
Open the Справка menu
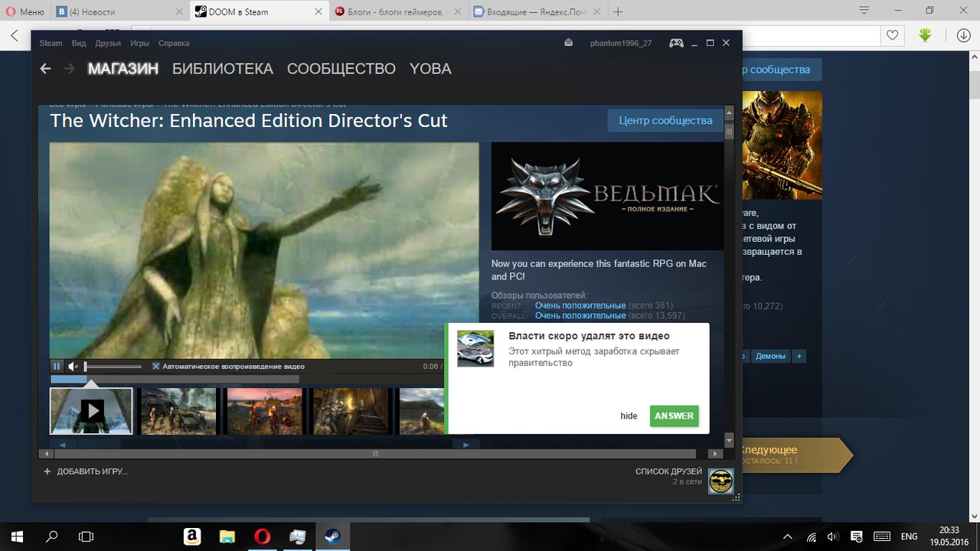point(173,43)
